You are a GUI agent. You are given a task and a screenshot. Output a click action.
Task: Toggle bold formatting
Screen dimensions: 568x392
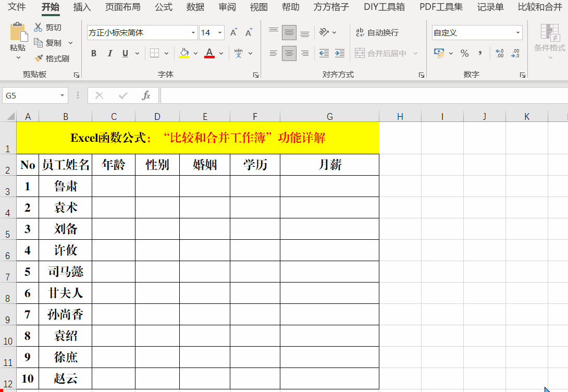pyautogui.click(x=94, y=53)
